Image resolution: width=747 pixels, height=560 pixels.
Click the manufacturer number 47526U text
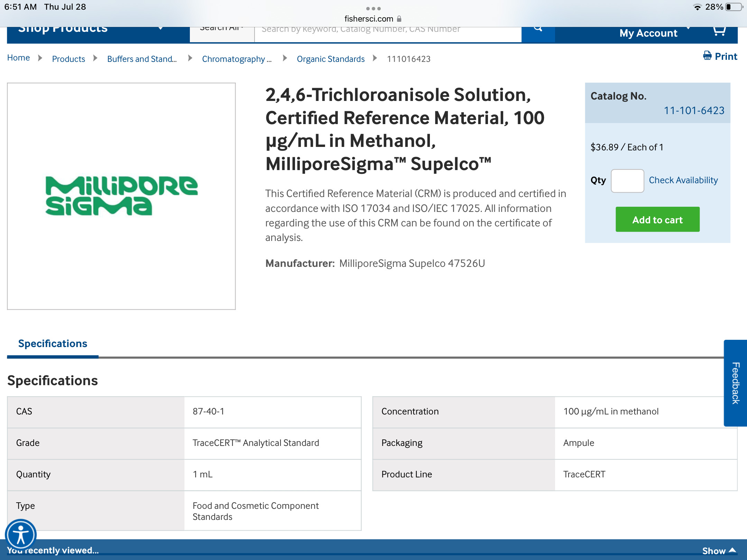click(x=466, y=263)
